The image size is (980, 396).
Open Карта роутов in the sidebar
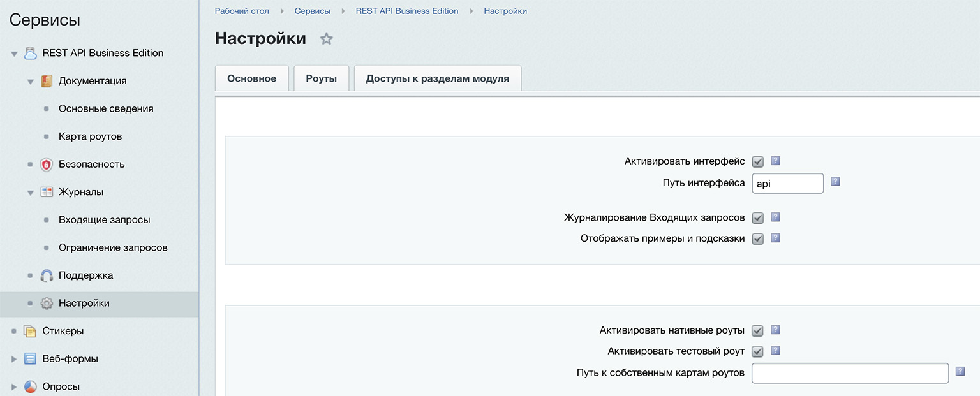(x=90, y=136)
